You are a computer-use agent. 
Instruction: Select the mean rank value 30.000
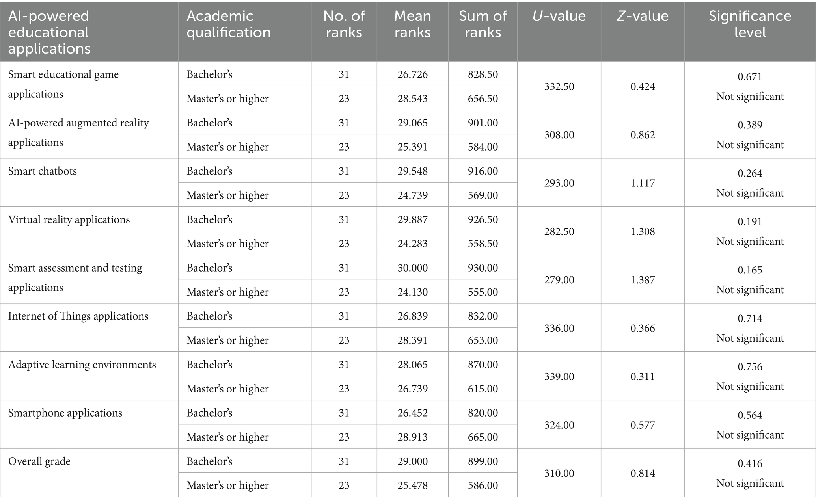pos(412,268)
